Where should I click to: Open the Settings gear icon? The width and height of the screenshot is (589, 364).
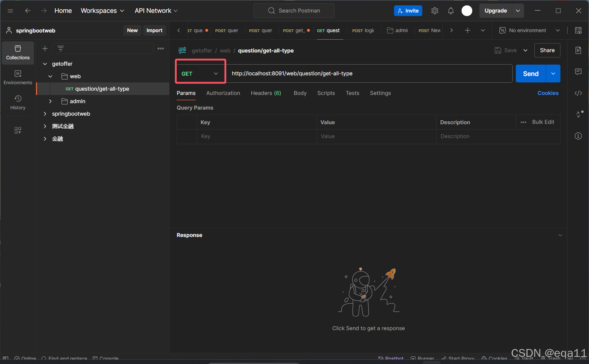pos(434,11)
